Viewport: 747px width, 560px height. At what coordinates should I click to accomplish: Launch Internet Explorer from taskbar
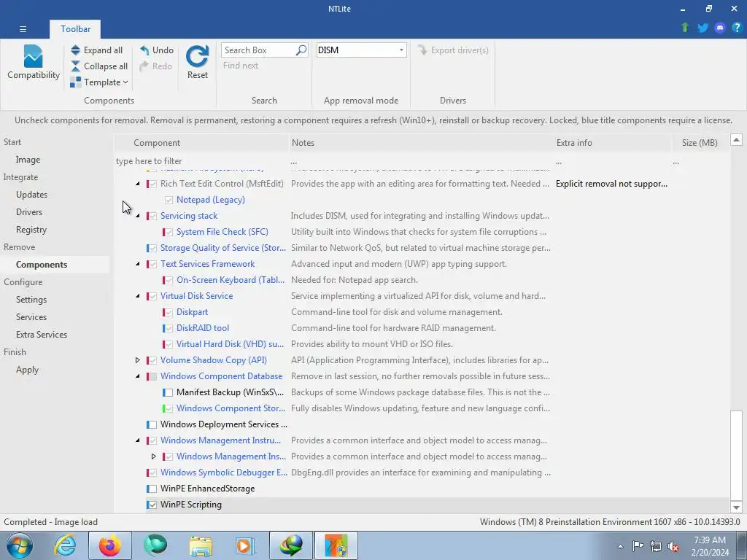tap(65, 545)
